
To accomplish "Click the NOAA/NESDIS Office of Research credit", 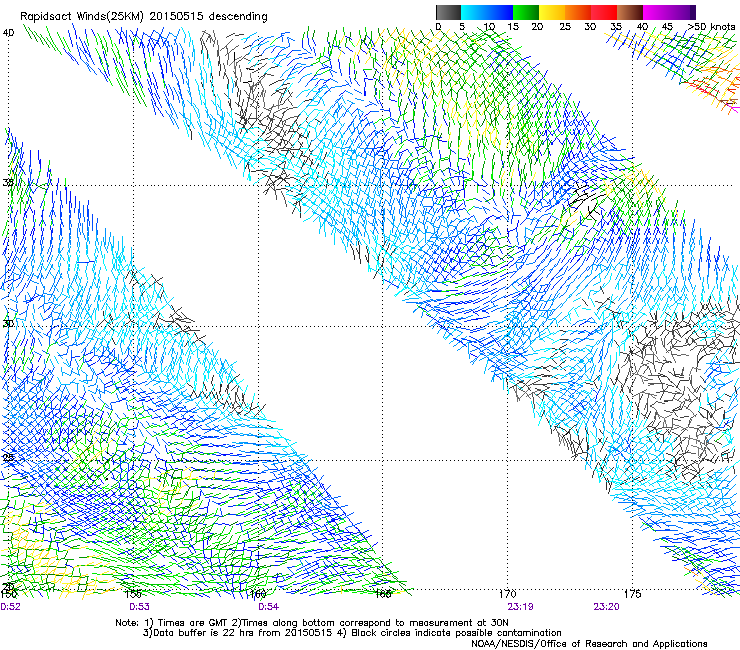I will (589, 644).
